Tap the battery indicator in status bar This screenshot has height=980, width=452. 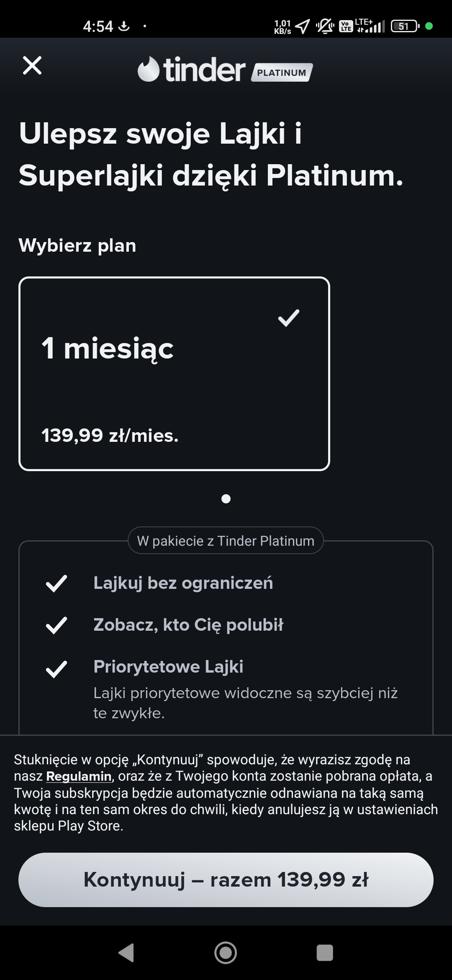[405, 26]
